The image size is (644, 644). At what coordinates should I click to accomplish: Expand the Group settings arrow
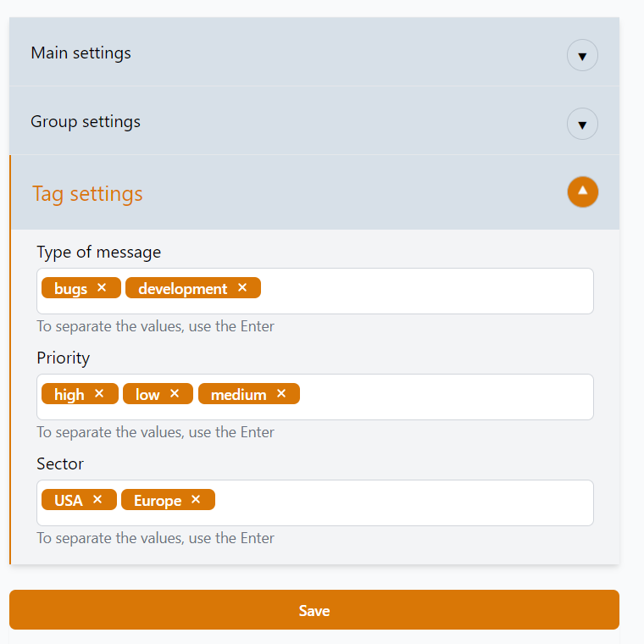pos(582,125)
